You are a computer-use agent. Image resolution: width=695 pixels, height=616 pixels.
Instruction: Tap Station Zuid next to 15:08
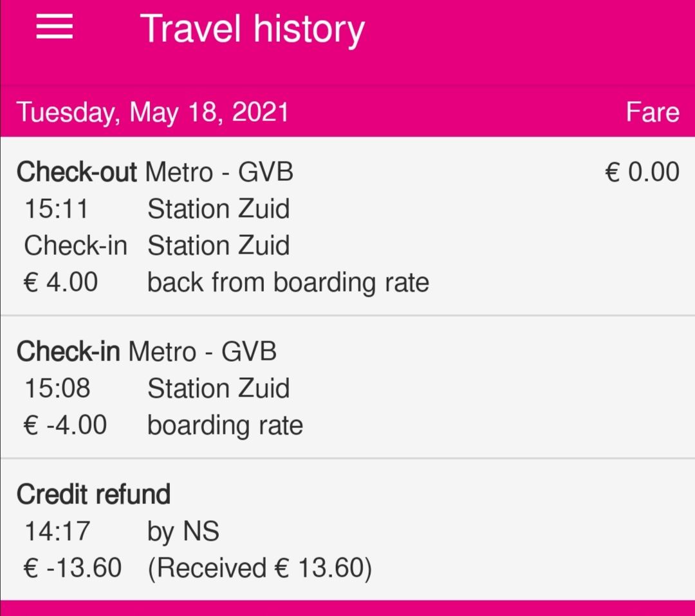pos(219,388)
